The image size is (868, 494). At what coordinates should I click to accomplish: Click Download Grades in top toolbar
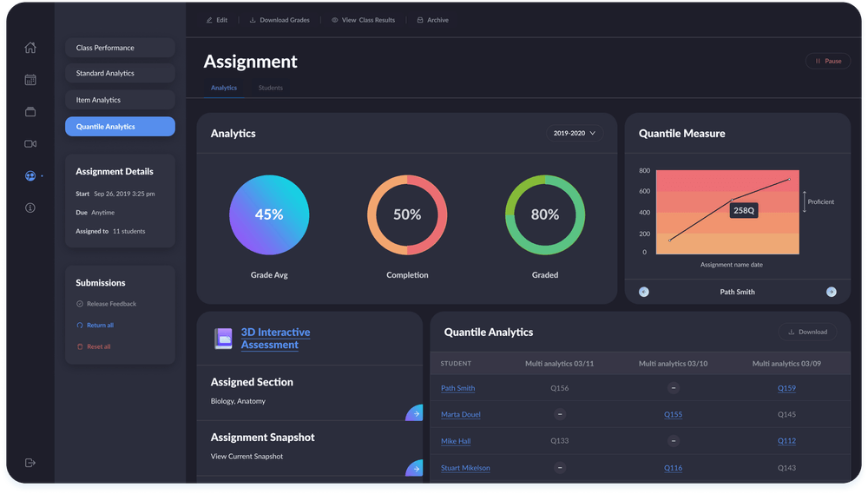pyautogui.click(x=279, y=20)
